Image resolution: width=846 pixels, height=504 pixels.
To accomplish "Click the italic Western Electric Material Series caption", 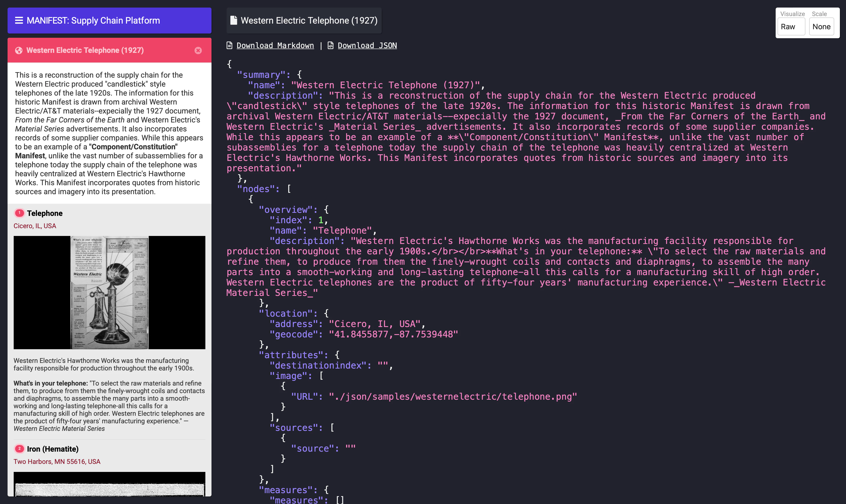I will point(59,428).
